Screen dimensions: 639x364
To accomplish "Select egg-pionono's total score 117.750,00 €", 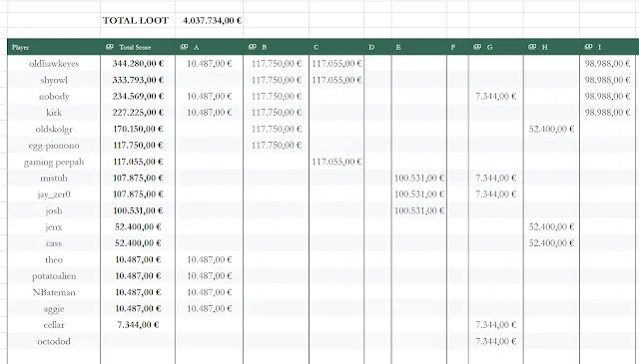I will tap(138, 146).
